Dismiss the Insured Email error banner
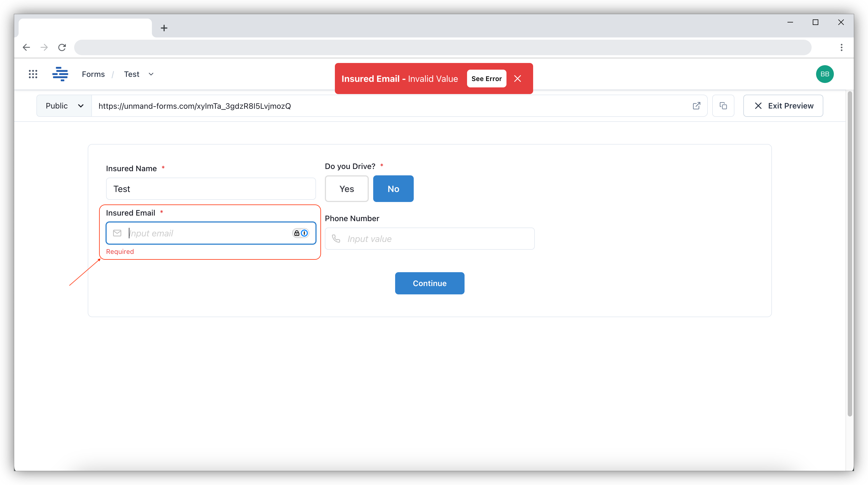Screen dimensions: 868x485 pos(518,79)
